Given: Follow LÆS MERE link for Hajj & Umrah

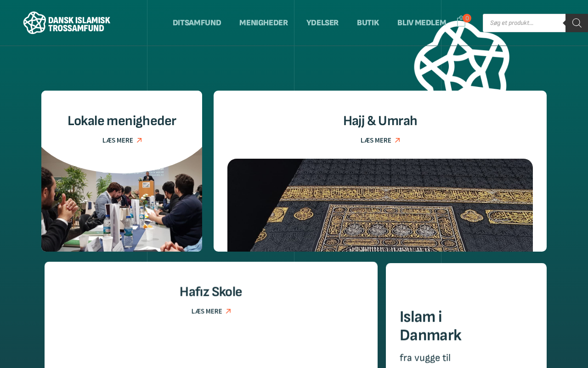Looking at the screenshot, I should 376,140.
